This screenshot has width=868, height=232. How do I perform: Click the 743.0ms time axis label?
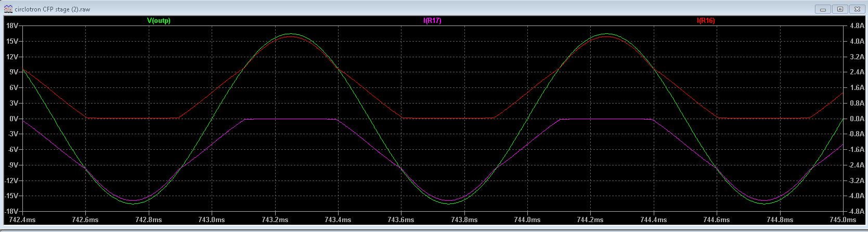click(x=212, y=220)
